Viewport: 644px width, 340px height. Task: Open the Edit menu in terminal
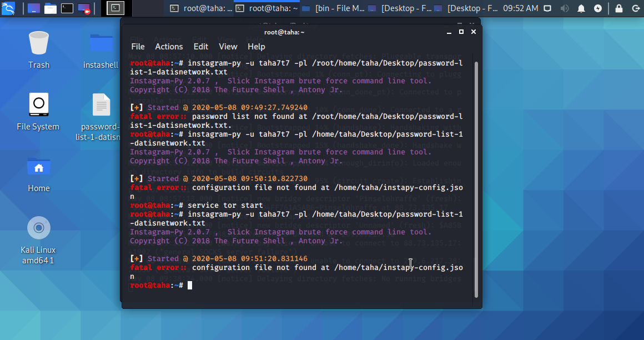pos(201,47)
